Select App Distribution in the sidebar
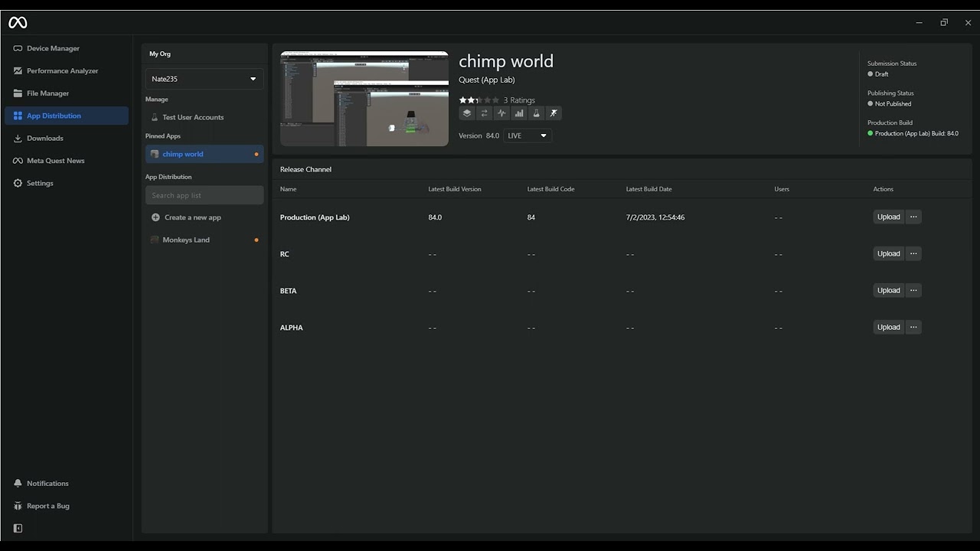980x551 pixels. pyautogui.click(x=67, y=116)
